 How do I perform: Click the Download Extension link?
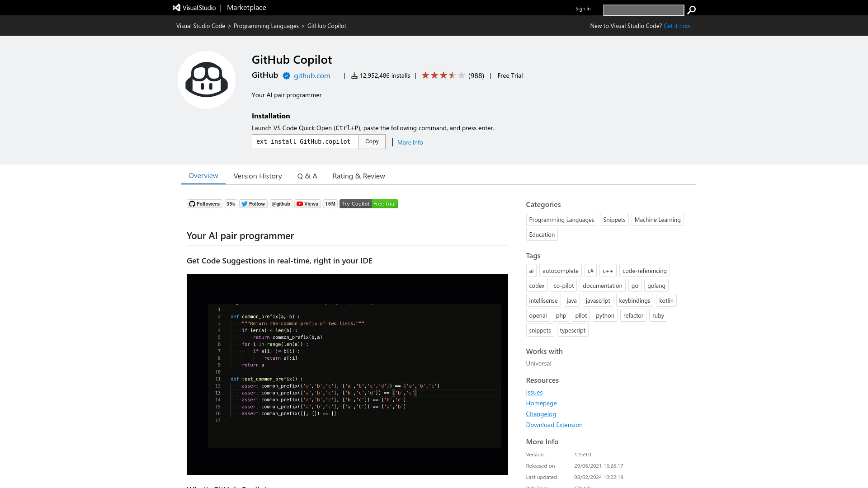point(554,425)
